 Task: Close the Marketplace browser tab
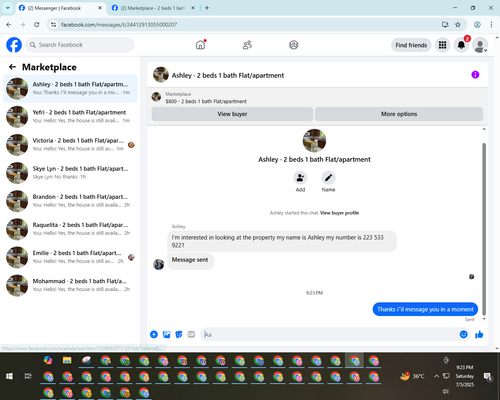tap(193, 8)
